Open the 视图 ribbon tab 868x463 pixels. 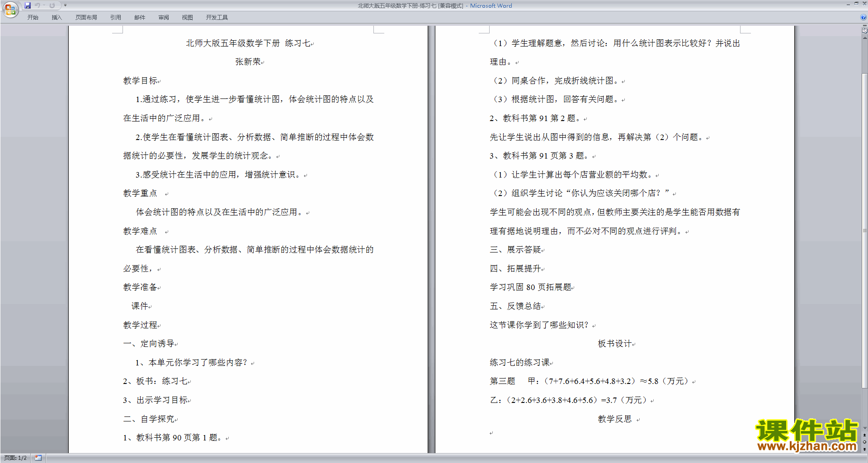click(188, 18)
